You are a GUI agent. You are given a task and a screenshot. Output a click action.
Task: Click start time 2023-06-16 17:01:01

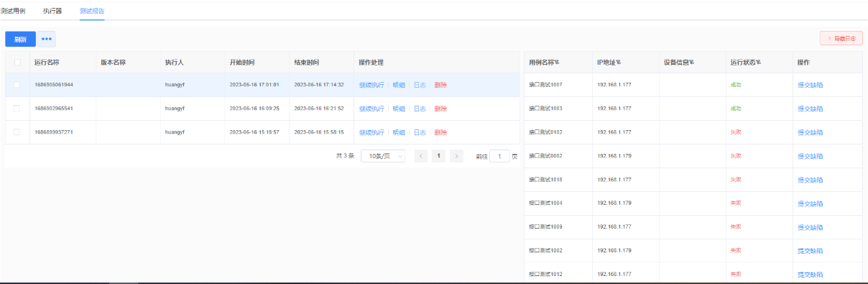(254, 85)
